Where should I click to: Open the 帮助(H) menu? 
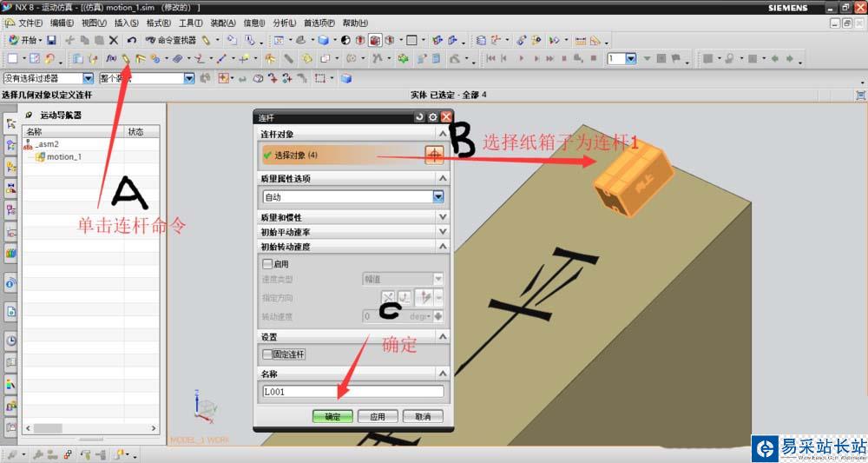coord(355,23)
